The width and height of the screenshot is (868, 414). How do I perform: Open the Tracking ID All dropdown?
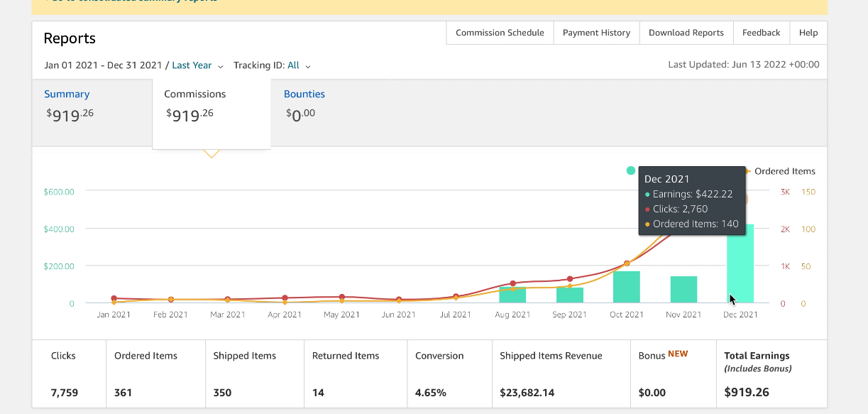pos(299,65)
